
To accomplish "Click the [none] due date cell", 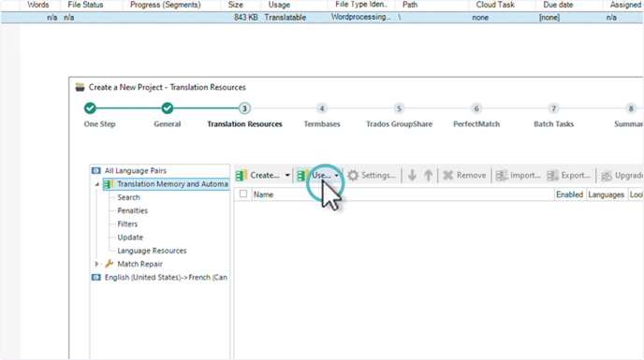I will coord(549,18).
